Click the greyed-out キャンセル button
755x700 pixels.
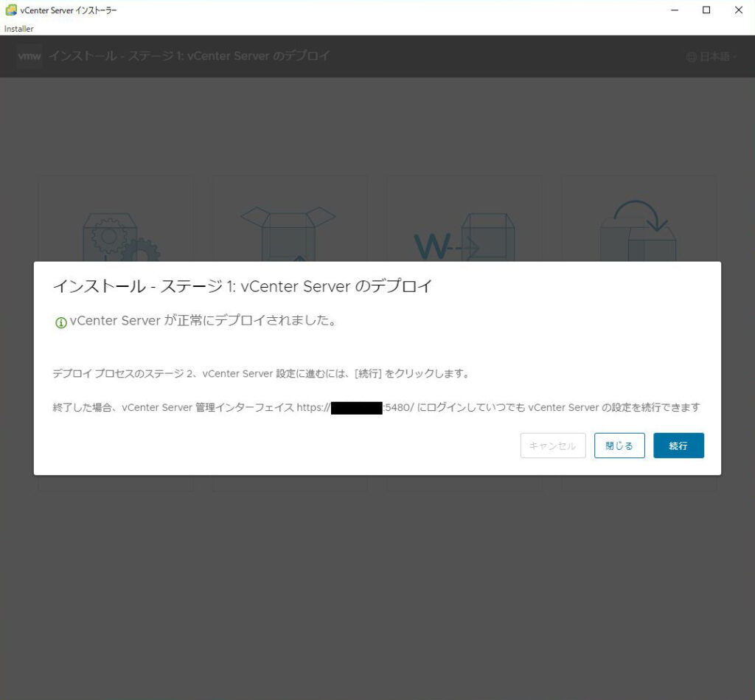click(553, 446)
